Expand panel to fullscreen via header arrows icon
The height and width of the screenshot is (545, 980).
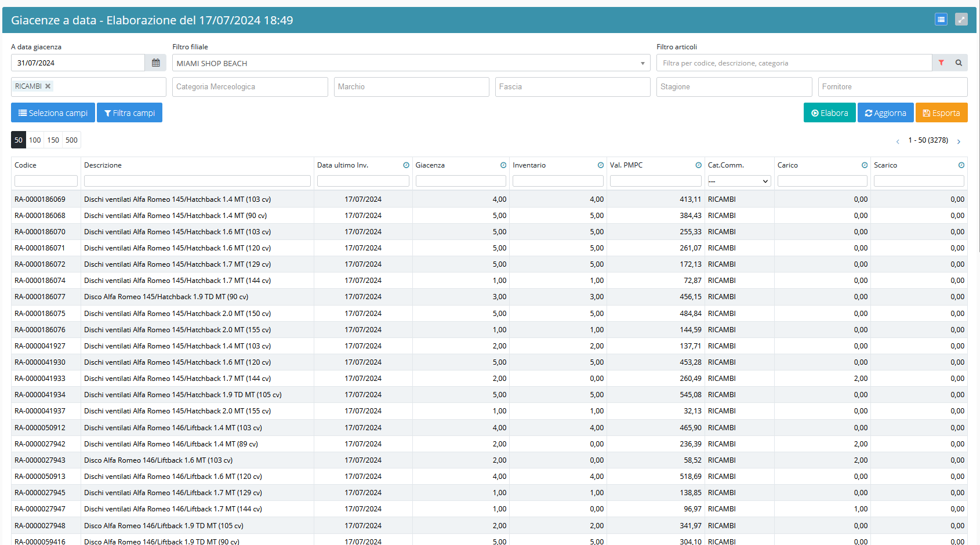coord(961,20)
